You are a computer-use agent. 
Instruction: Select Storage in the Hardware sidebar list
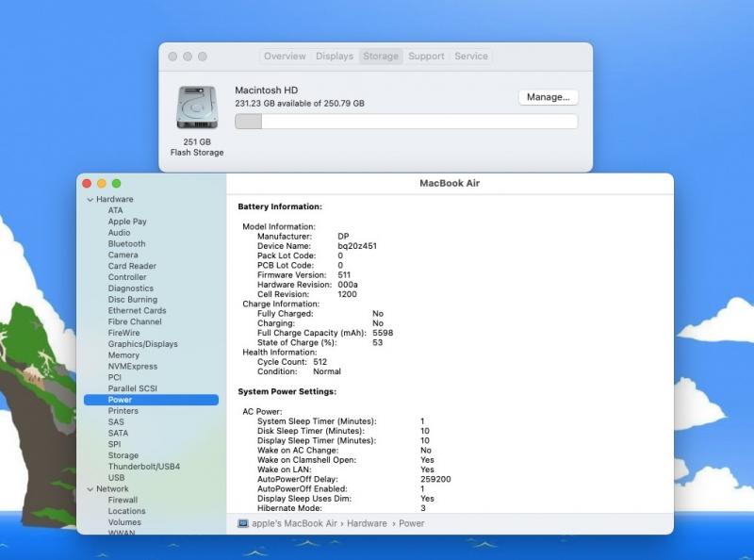tap(123, 455)
